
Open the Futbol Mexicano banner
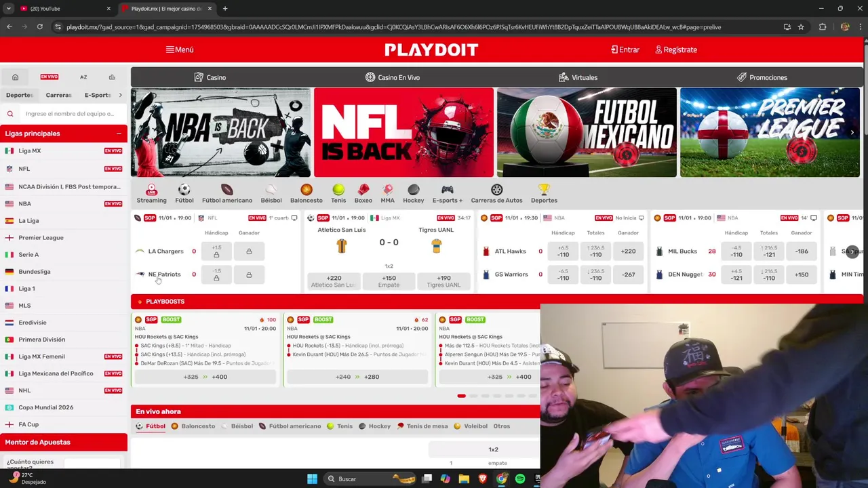point(587,132)
